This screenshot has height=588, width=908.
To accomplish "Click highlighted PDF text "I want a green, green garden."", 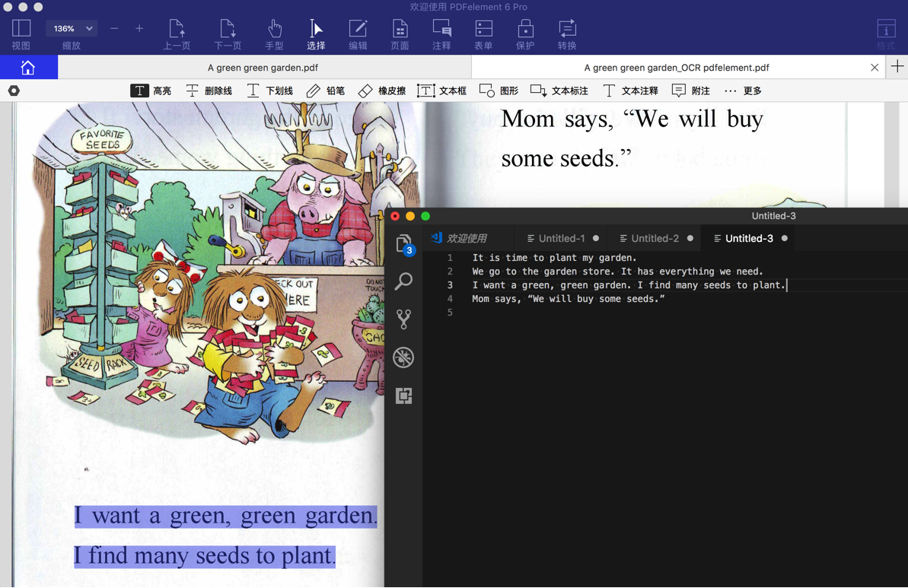I will tap(226, 516).
